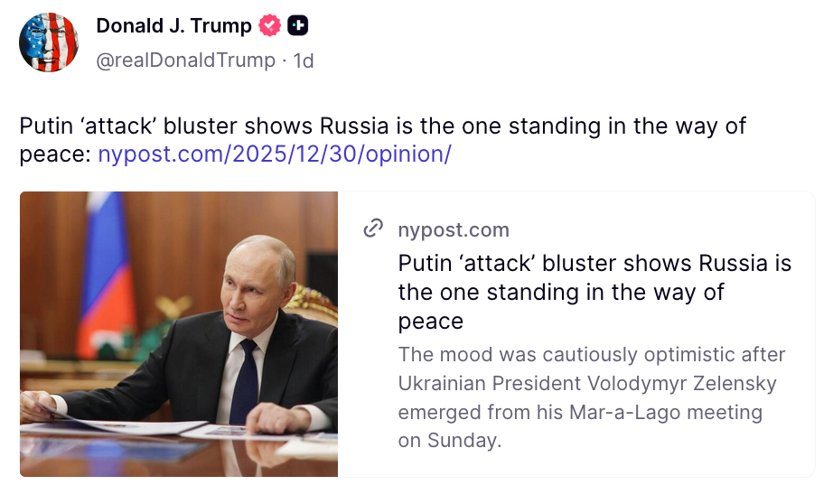The width and height of the screenshot is (833, 504).
Task: Click the name "Zelensky" in card description
Action: [732, 383]
